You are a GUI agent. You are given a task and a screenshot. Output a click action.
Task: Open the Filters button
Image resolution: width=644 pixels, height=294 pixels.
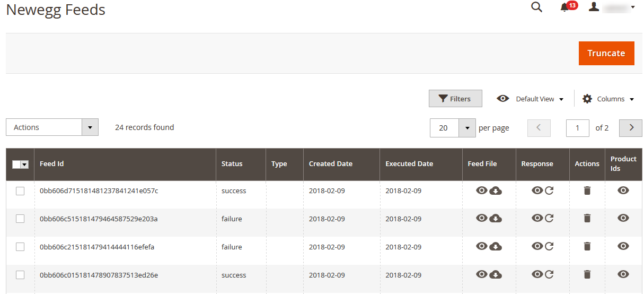pos(455,99)
